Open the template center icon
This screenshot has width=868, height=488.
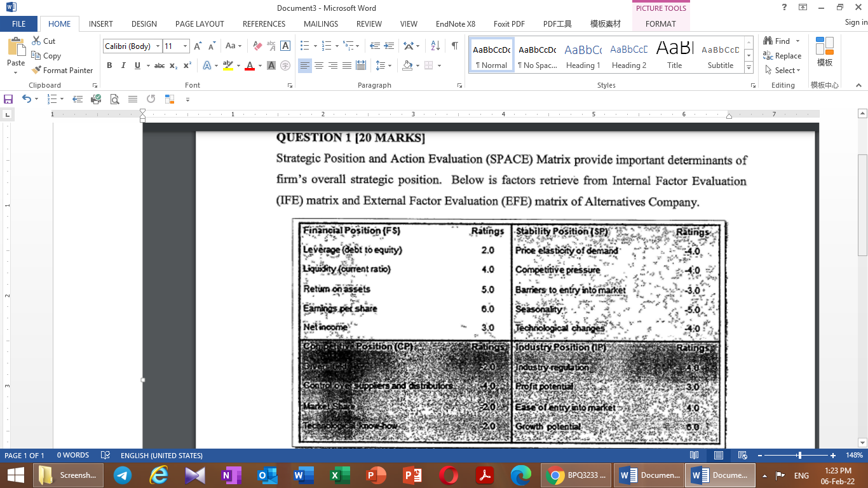click(x=825, y=51)
